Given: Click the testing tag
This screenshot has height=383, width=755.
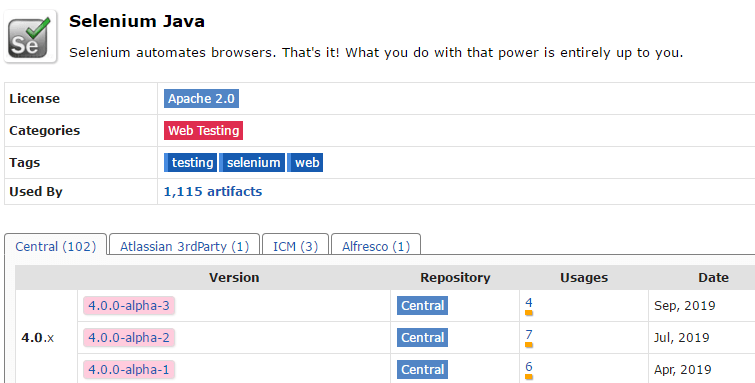Looking at the screenshot, I should (x=191, y=162).
